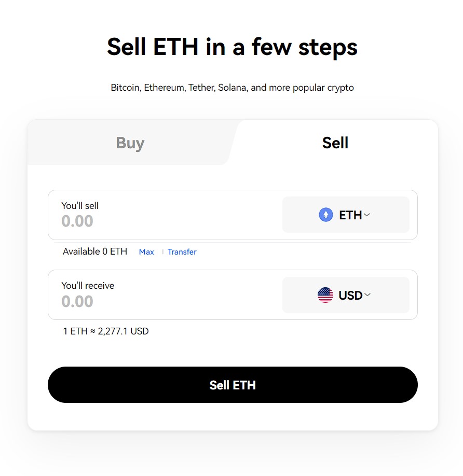Click the popular crypto subtitle text
This screenshot has width=463, height=476.
click(x=232, y=88)
